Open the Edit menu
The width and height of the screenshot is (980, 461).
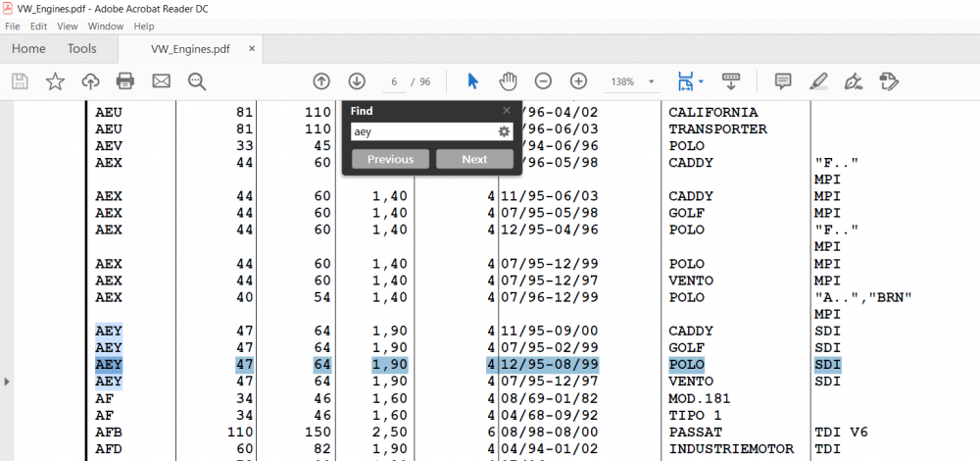pos(39,26)
